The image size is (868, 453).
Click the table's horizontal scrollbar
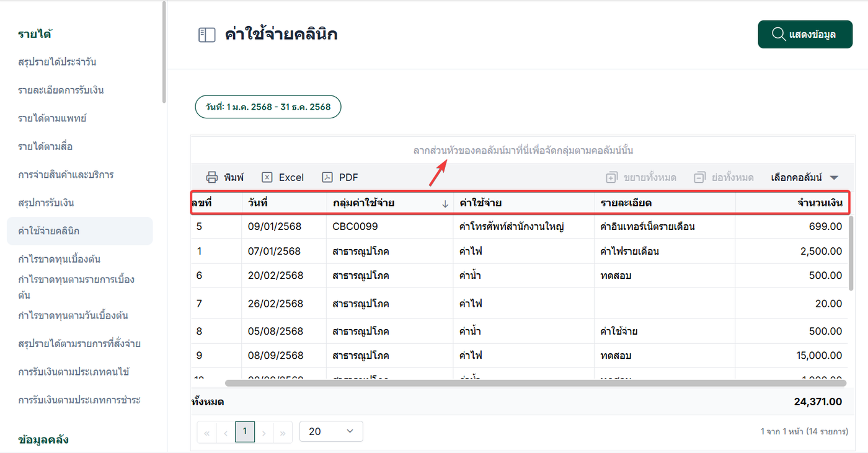pyautogui.click(x=536, y=383)
